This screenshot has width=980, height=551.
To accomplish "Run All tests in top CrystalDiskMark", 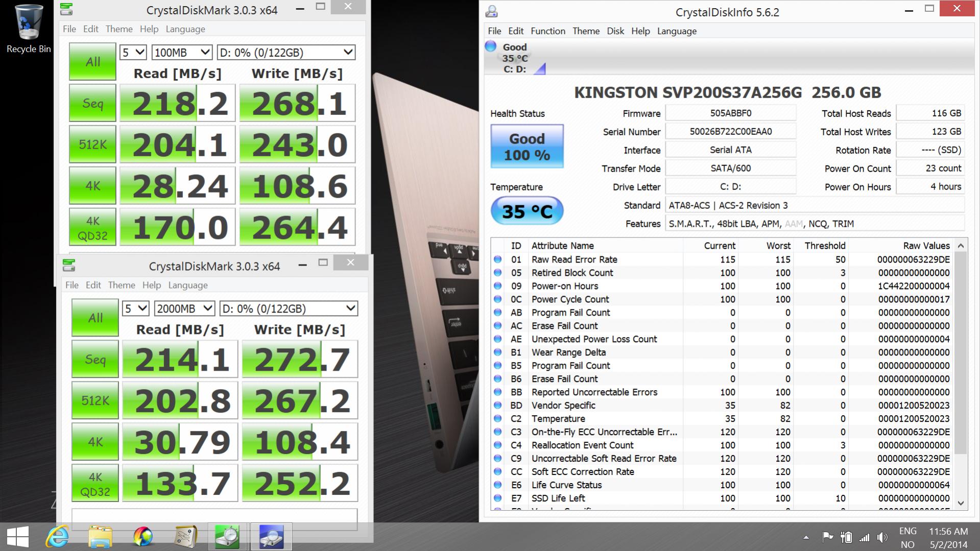I will (x=92, y=62).
